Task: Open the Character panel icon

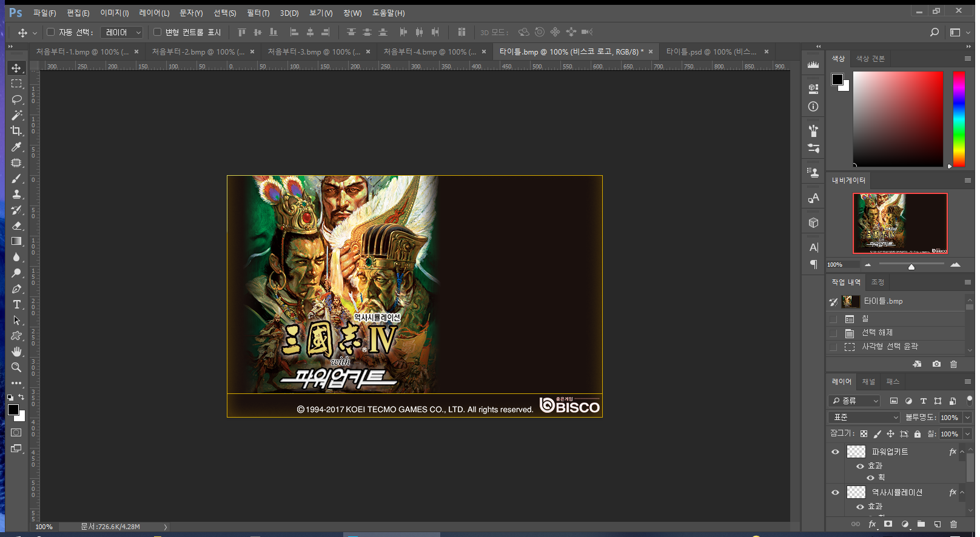Action: (813, 247)
